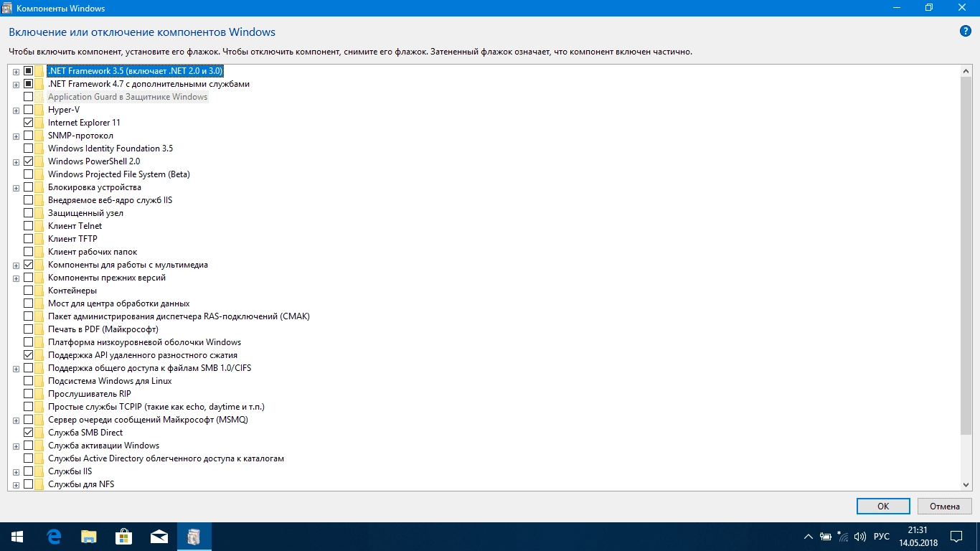980x551 pixels.
Task: Select Поддержка общего доступа к файлам SMB 1.0/CIFS
Action: tap(149, 368)
